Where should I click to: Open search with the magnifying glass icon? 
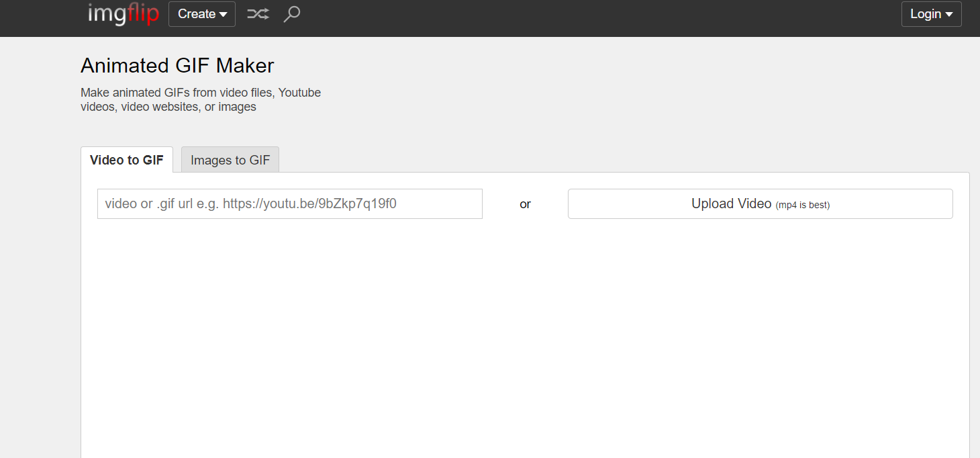coord(292,14)
